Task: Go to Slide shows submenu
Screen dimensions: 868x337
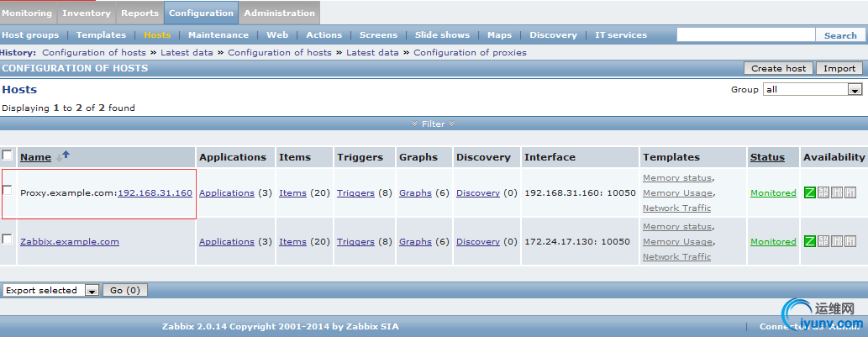Action: click(x=442, y=34)
